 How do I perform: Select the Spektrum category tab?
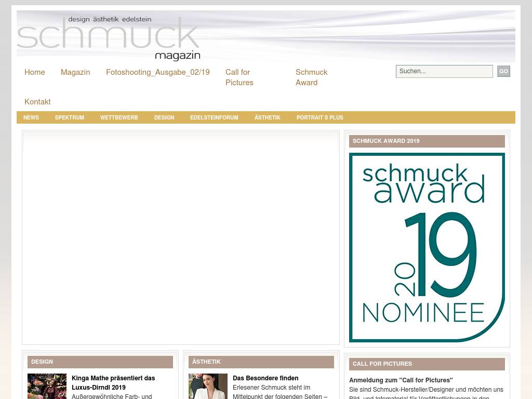[x=70, y=117]
